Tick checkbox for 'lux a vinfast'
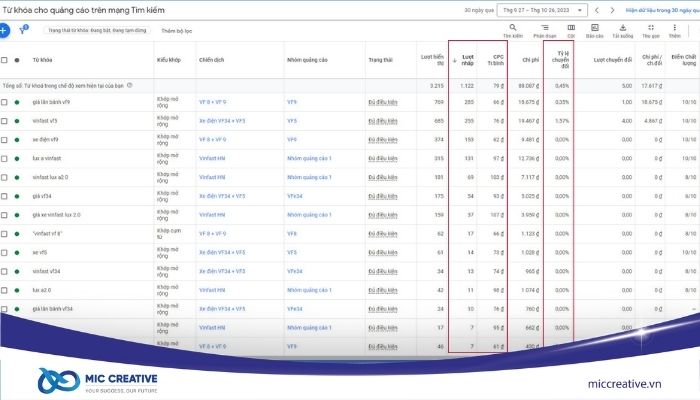This screenshot has height=400, width=700. 4,158
